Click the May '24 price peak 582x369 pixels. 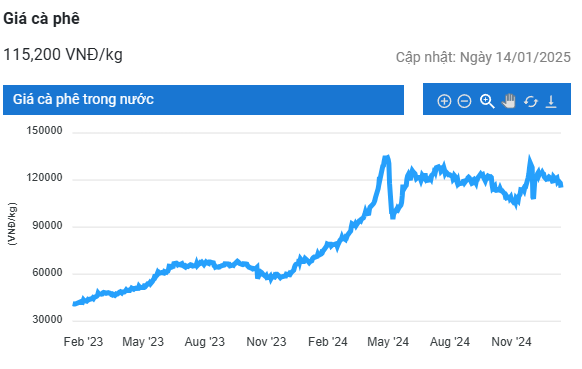click(x=386, y=158)
